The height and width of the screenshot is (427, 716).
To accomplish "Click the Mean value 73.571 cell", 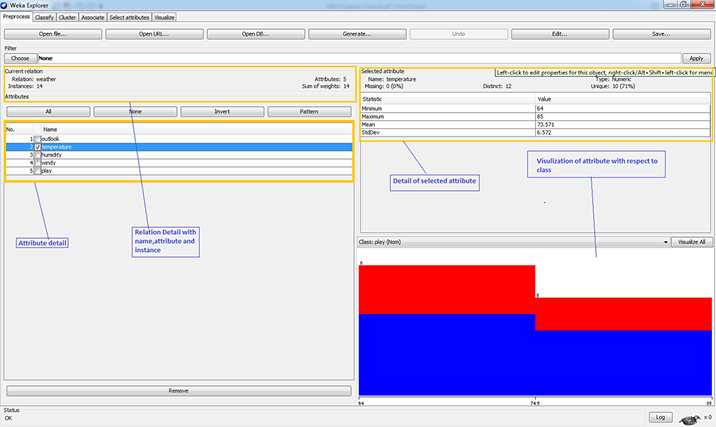I will click(x=622, y=125).
